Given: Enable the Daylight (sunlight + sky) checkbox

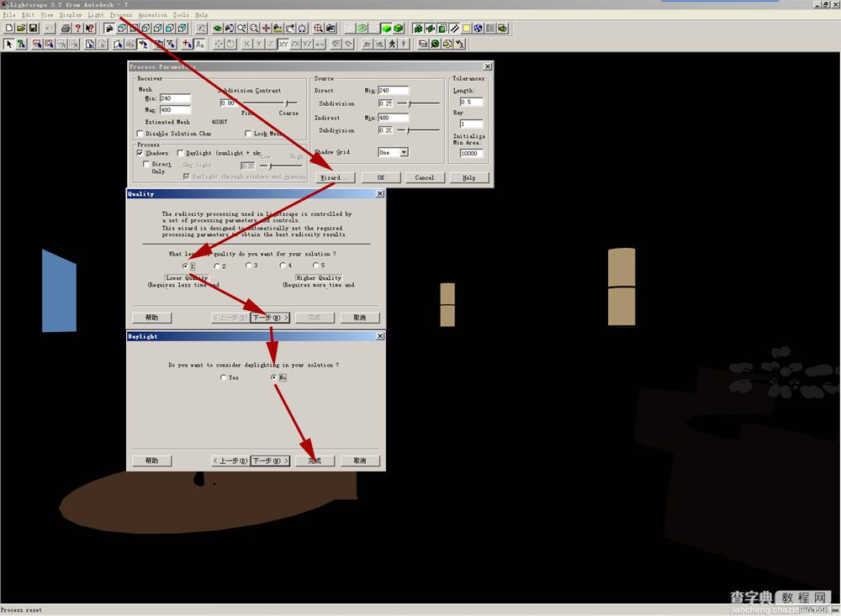Looking at the screenshot, I should click(180, 153).
